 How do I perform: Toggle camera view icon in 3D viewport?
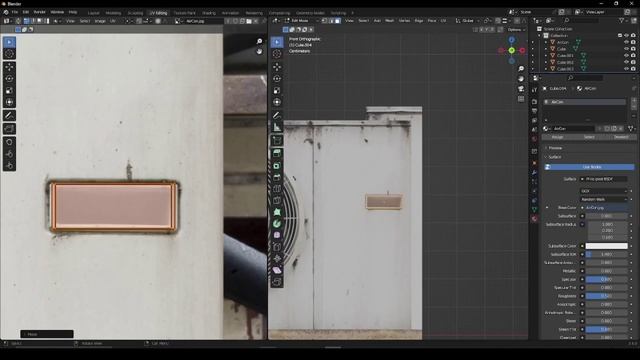521,89
